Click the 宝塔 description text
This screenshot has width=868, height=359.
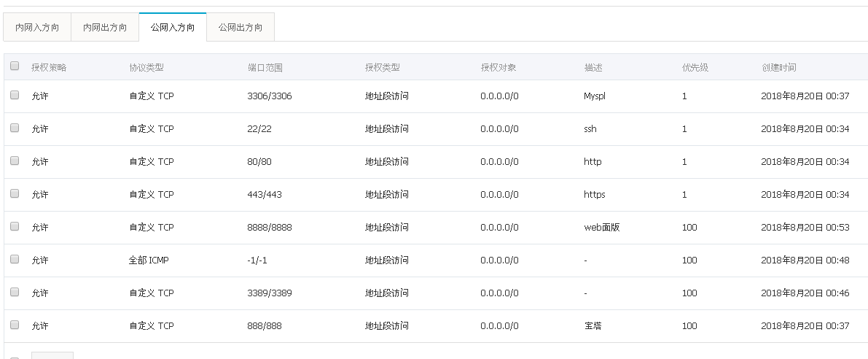[593, 325]
